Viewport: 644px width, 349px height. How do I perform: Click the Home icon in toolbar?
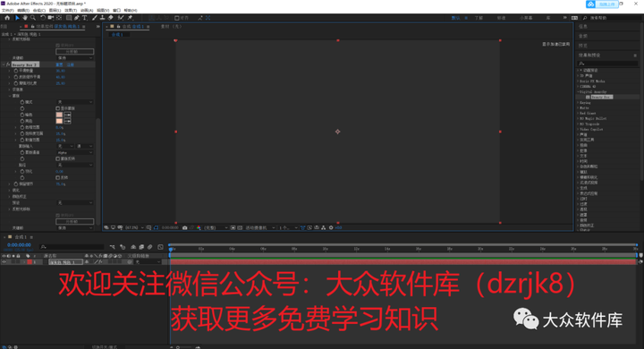7,18
